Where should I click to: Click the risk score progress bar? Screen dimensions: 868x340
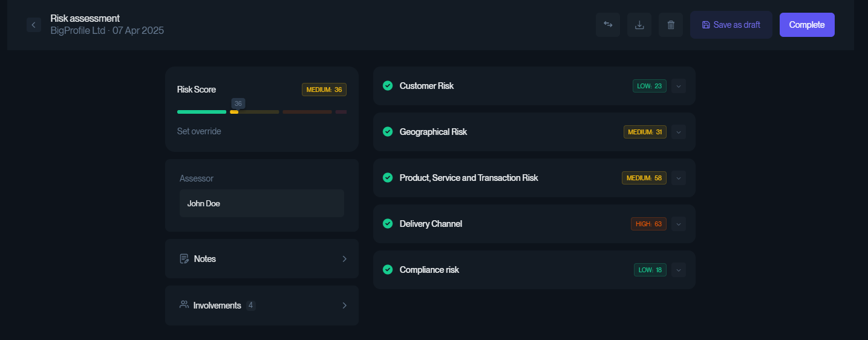click(x=262, y=112)
